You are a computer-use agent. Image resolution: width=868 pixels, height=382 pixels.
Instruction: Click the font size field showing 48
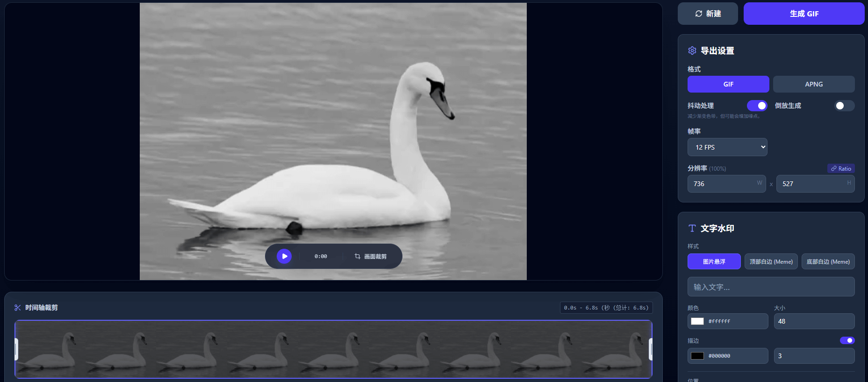(x=814, y=321)
